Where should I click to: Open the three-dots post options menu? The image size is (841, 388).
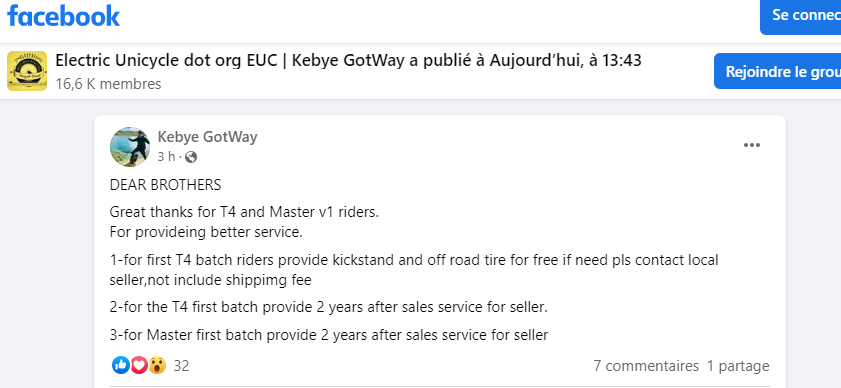pyautogui.click(x=752, y=145)
